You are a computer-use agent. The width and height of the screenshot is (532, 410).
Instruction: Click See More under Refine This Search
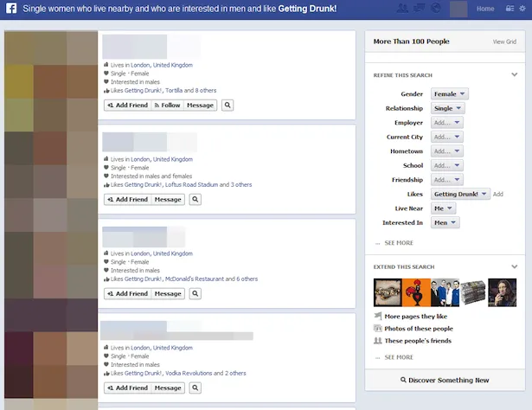[x=399, y=243]
